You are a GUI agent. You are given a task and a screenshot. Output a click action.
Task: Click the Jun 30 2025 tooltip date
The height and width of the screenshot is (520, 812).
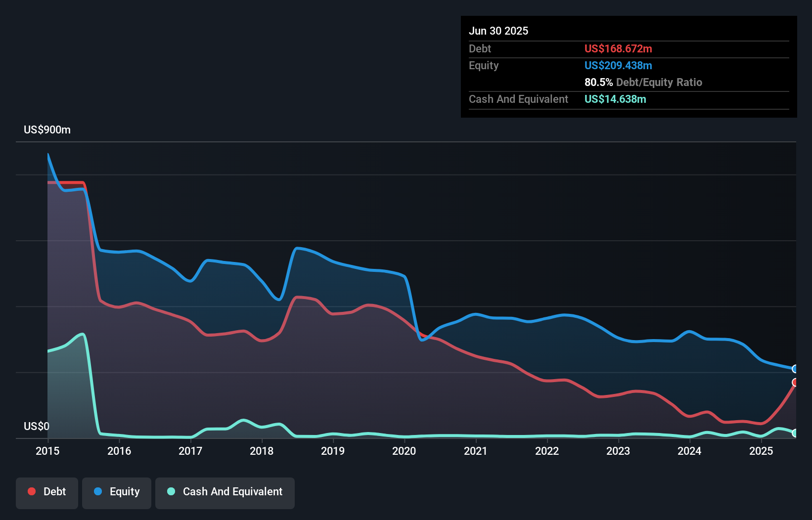(498, 31)
